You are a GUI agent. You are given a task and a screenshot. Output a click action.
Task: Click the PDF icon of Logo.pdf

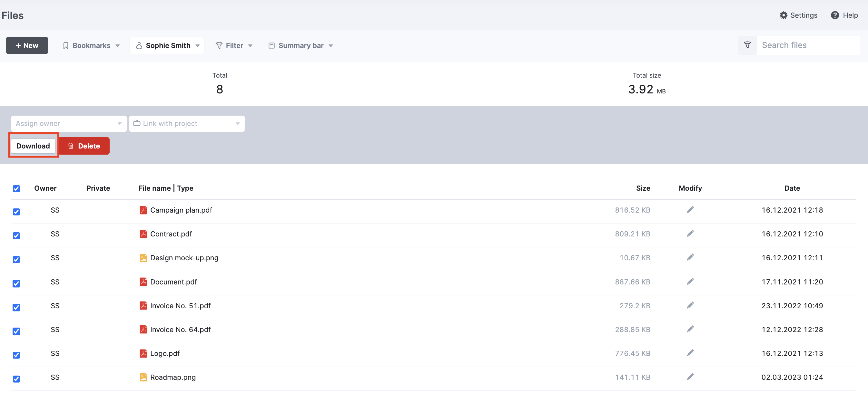143,353
